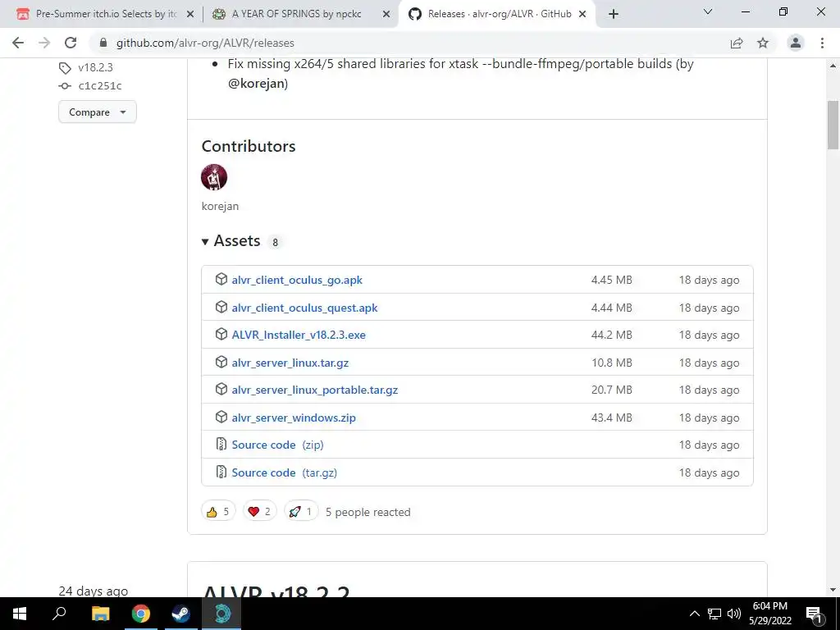The height and width of the screenshot is (630, 840).
Task: Open the Windows Start menu
Action: click(x=20, y=614)
